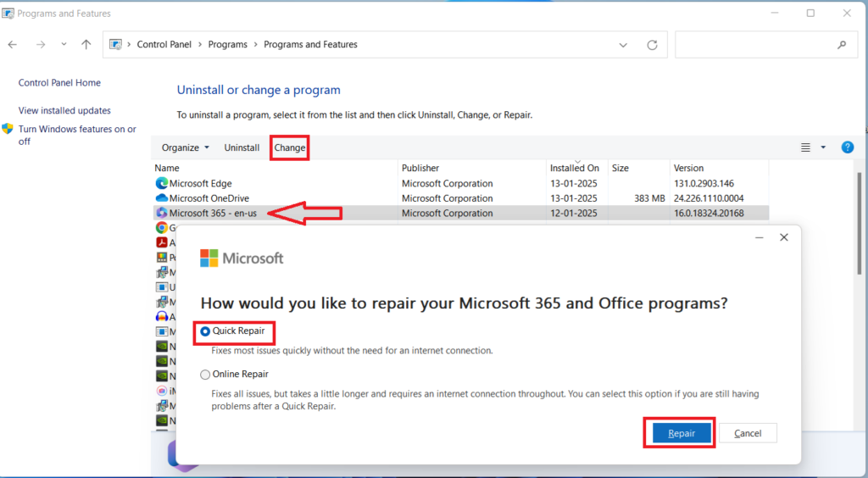Expand the address bar history dropdown
Image resolution: width=868 pixels, height=478 pixels.
pyautogui.click(x=623, y=45)
